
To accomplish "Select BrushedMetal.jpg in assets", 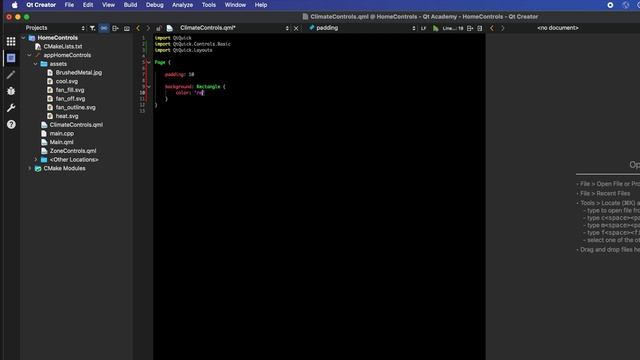I will tap(79, 73).
